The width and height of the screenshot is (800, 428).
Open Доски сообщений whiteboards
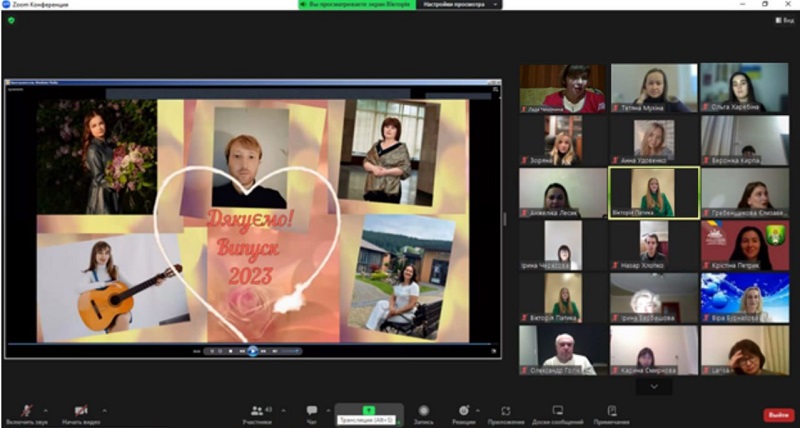click(558, 415)
